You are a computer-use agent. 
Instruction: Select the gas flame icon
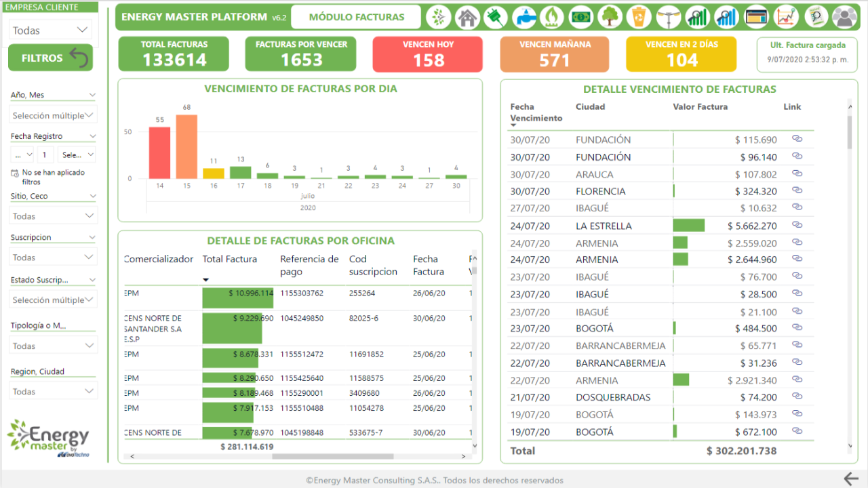[x=553, y=17]
